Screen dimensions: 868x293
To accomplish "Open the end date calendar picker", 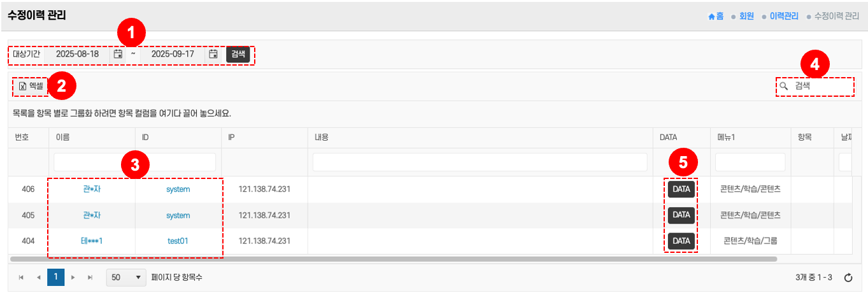I will tap(213, 54).
